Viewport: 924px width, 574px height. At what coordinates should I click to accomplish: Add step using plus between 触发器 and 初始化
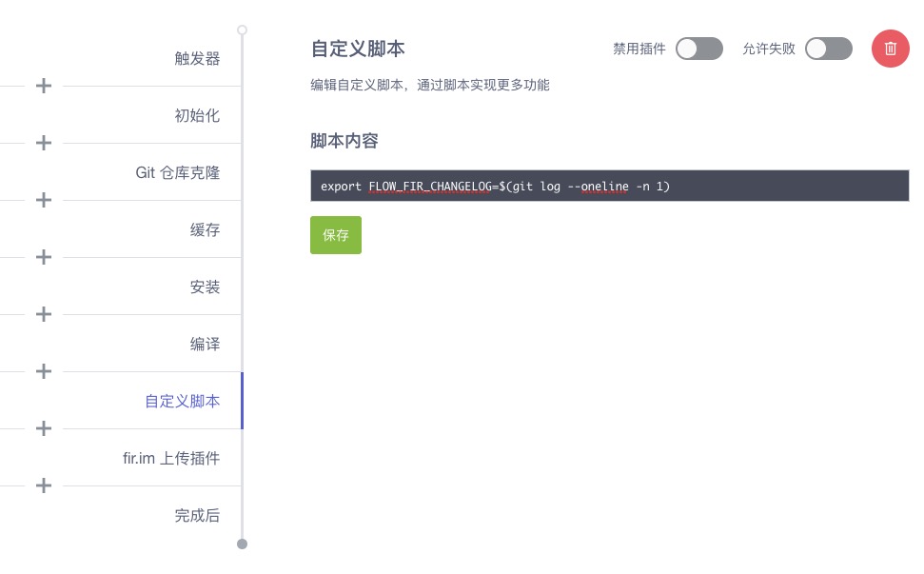[43, 86]
